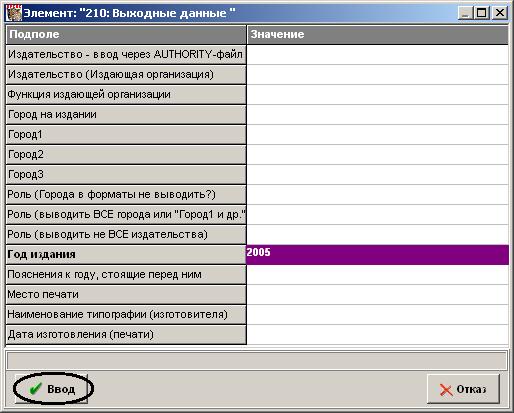
Task: Click the Функция издающей организации value cell
Action: [x=377, y=95]
